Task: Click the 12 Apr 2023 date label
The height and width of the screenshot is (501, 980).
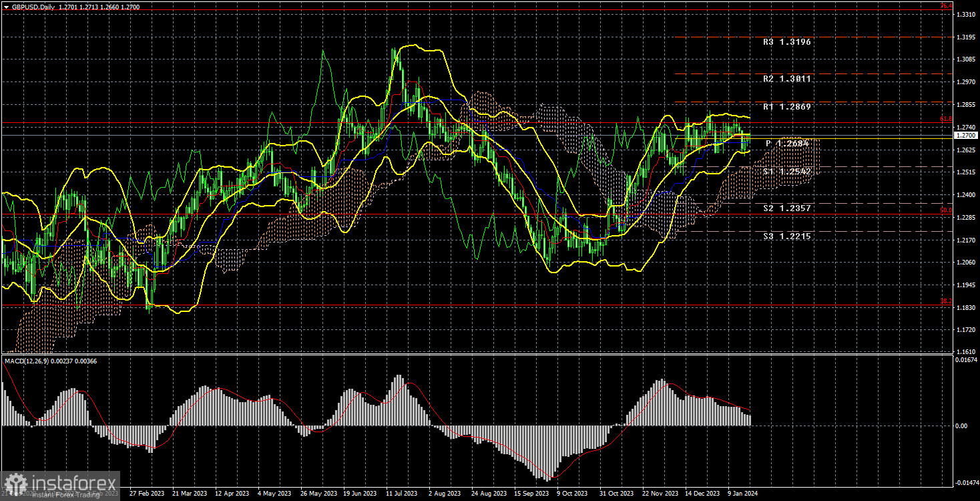Action: pyautogui.click(x=231, y=494)
